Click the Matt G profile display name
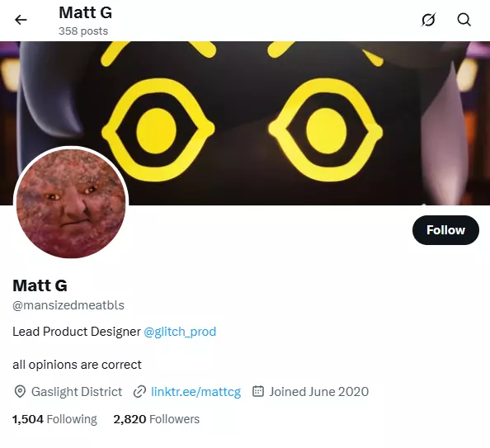 [40, 285]
